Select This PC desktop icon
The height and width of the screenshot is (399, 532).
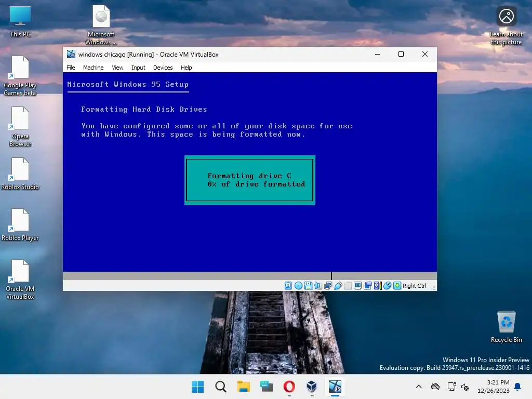tap(20, 22)
